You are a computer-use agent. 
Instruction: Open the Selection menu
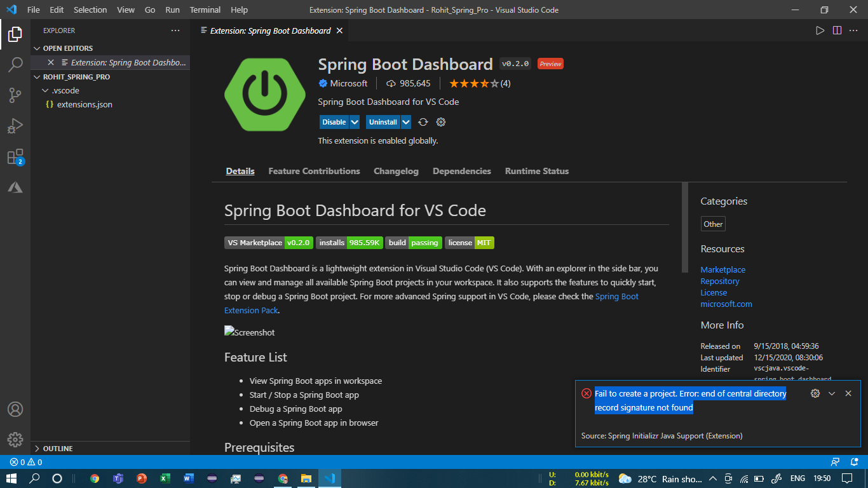click(x=90, y=10)
